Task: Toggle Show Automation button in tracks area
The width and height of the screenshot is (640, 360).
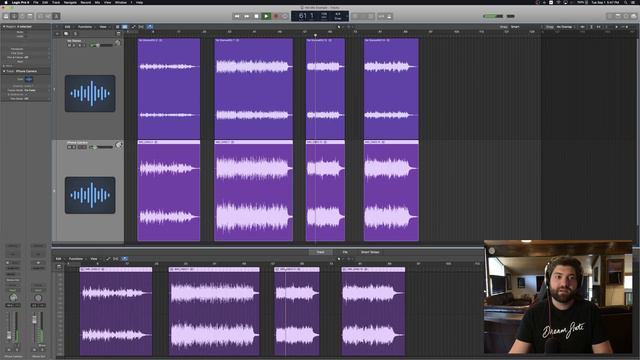Action: pos(133,27)
